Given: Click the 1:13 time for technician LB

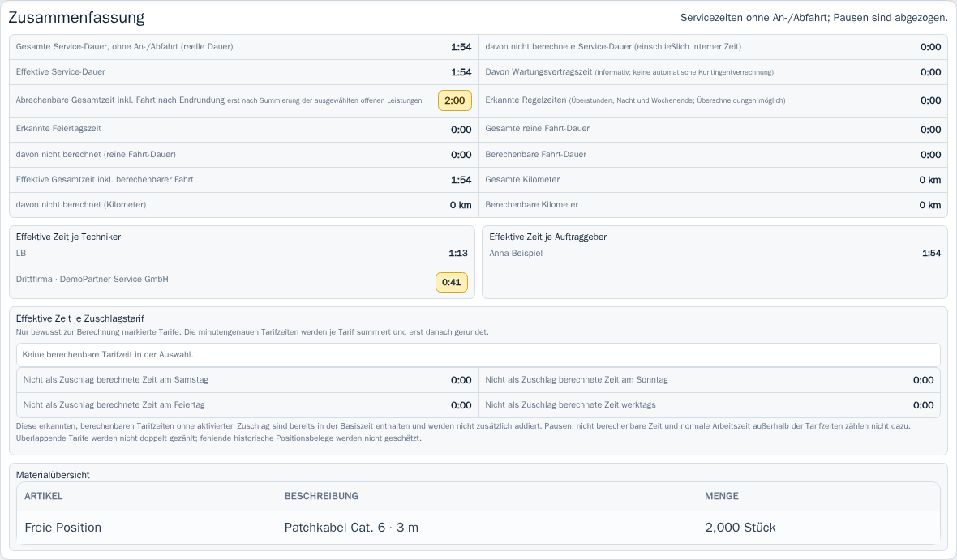Looking at the screenshot, I should click(458, 253).
